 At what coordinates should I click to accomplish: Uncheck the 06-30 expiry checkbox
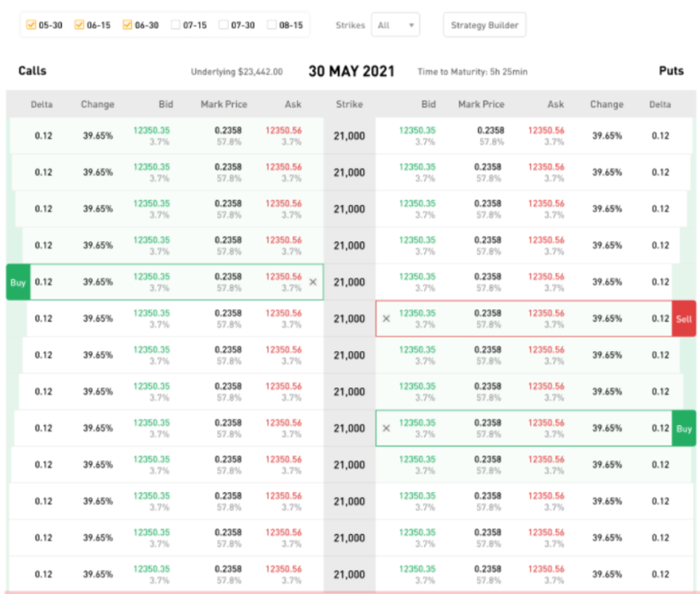coord(128,26)
